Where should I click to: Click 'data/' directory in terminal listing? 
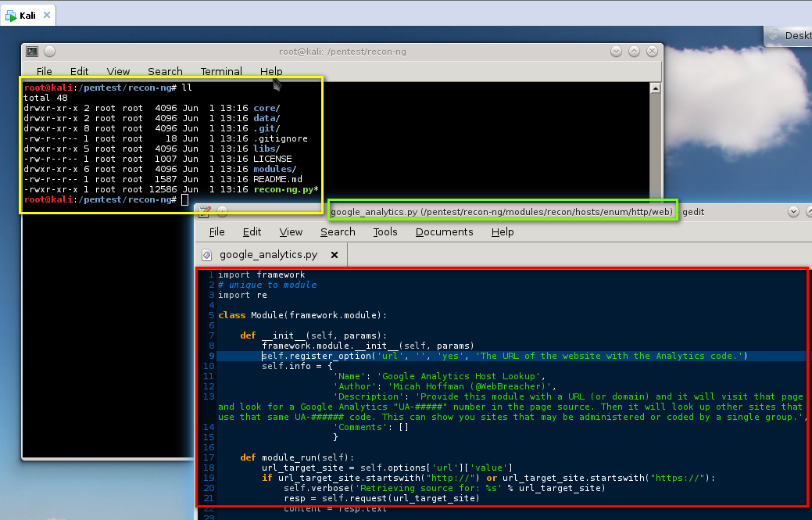pyautogui.click(x=266, y=118)
